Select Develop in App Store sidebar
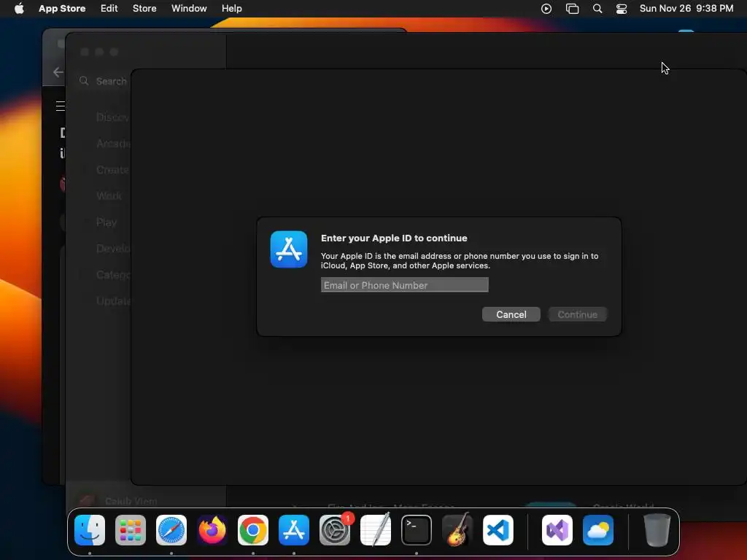The image size is (747, 560). [113, 248]
